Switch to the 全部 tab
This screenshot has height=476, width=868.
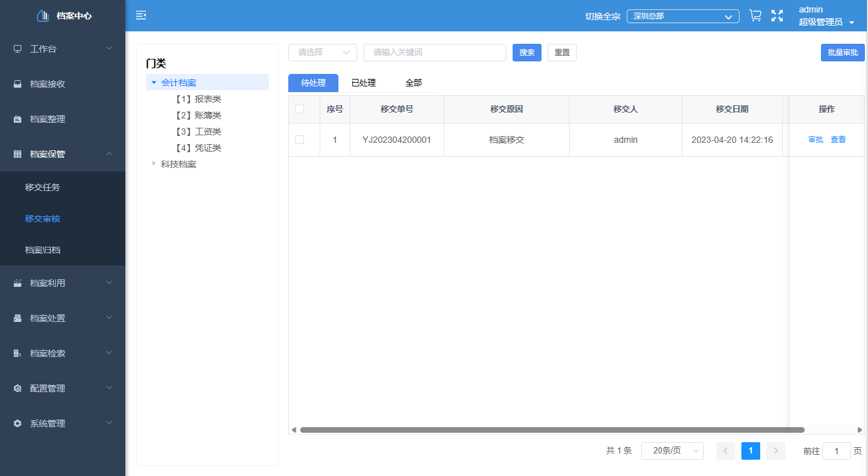414,82
